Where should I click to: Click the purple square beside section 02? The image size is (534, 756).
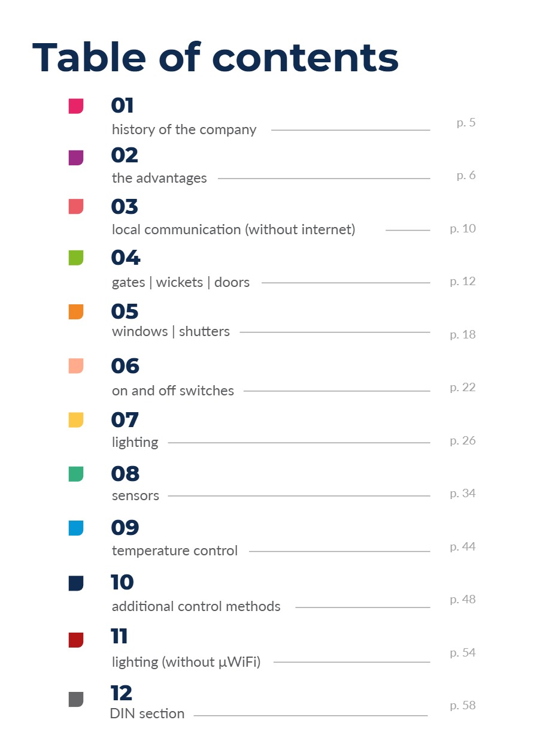pyautogui.click(x=76, y=158)
